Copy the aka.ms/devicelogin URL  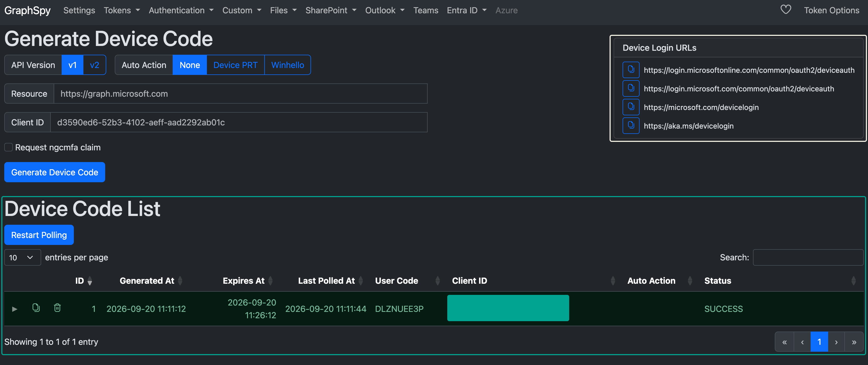(x=631, y=125)
